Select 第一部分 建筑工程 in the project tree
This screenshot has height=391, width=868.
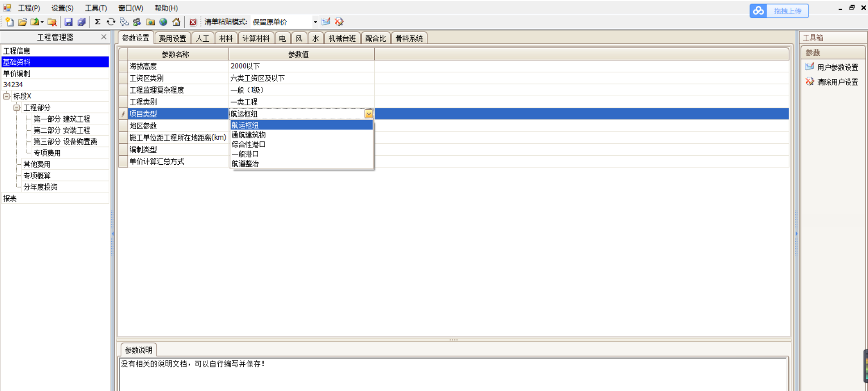click(62, 119)
